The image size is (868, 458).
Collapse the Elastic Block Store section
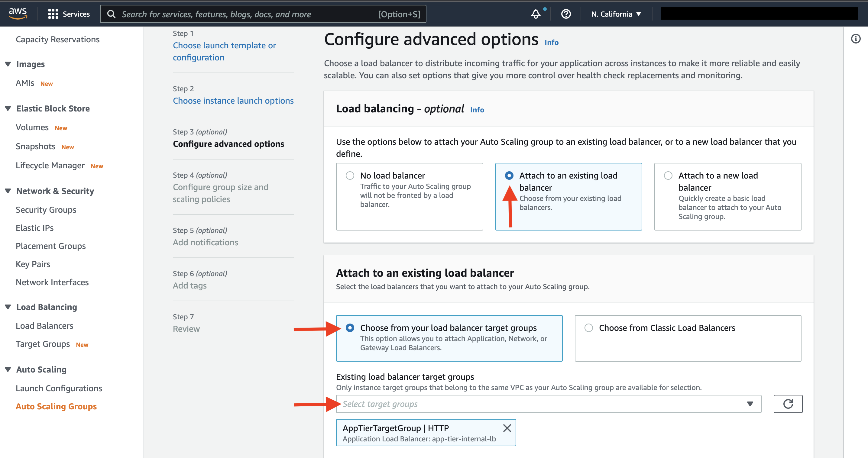[8, 108]
